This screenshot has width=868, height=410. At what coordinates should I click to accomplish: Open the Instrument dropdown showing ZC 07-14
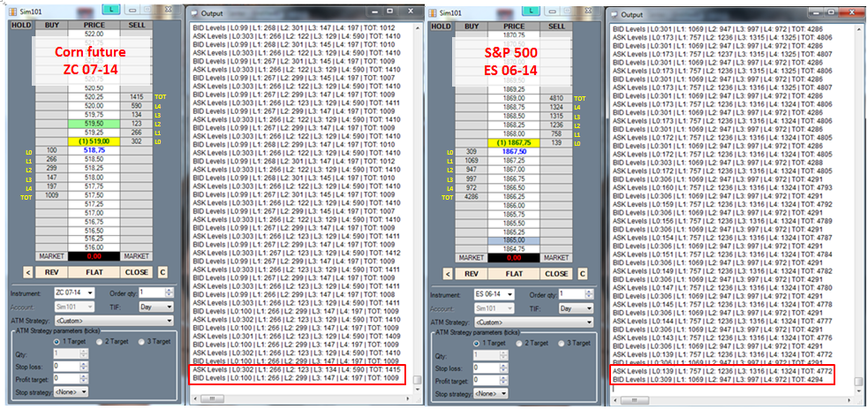point(74,292)
